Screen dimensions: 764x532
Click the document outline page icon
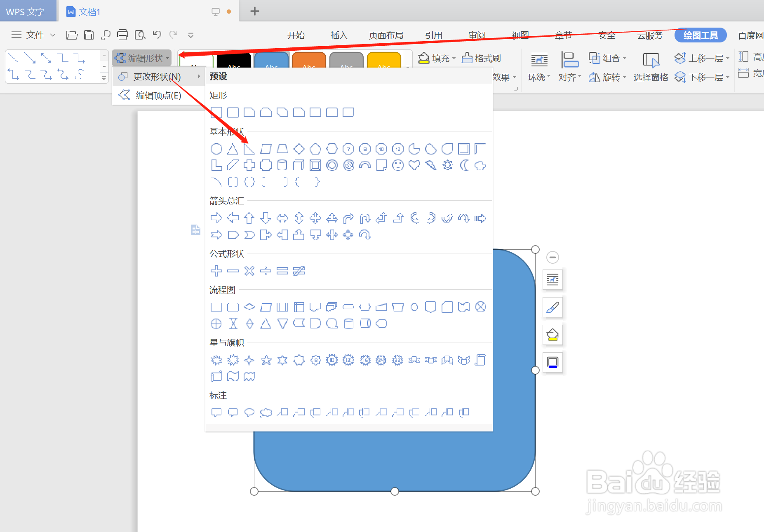[x=196, y=230]
